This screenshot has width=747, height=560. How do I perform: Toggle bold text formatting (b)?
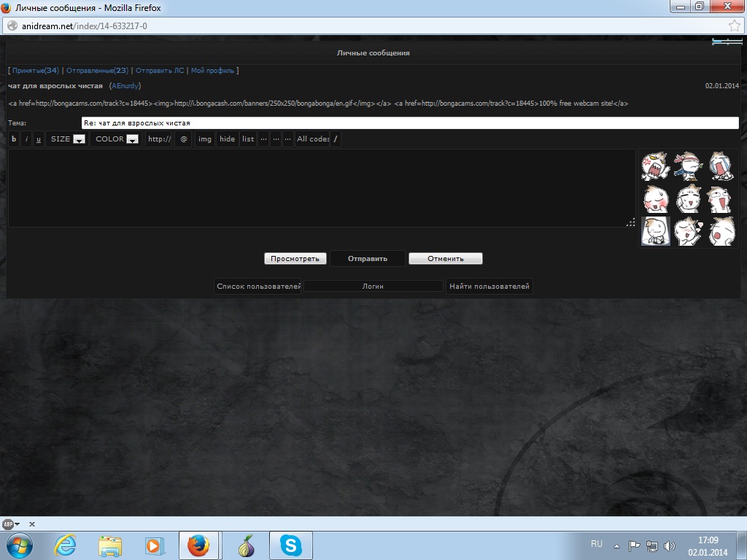point(14,139)
